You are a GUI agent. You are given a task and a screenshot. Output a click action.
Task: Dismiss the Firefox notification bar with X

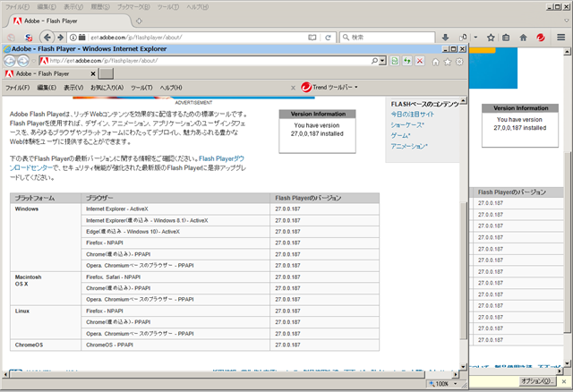click(564, 381)
